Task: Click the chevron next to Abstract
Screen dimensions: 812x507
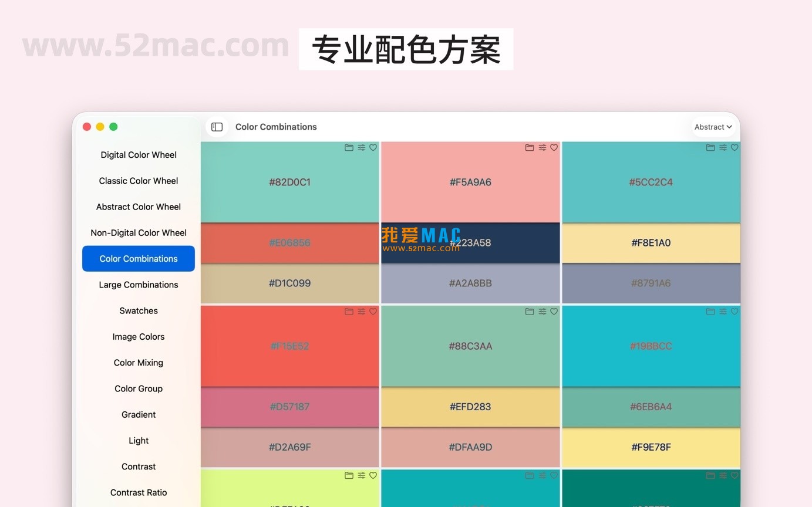Action: pyautogui.click(x=729, y=127)
